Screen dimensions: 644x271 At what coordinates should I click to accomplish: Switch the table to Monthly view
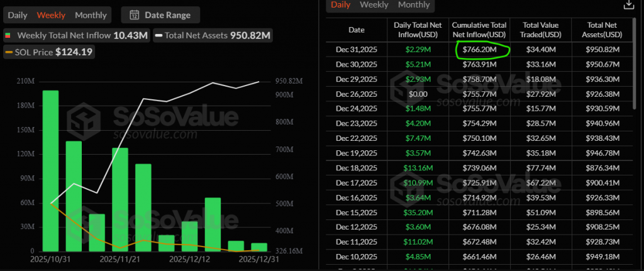414,5
